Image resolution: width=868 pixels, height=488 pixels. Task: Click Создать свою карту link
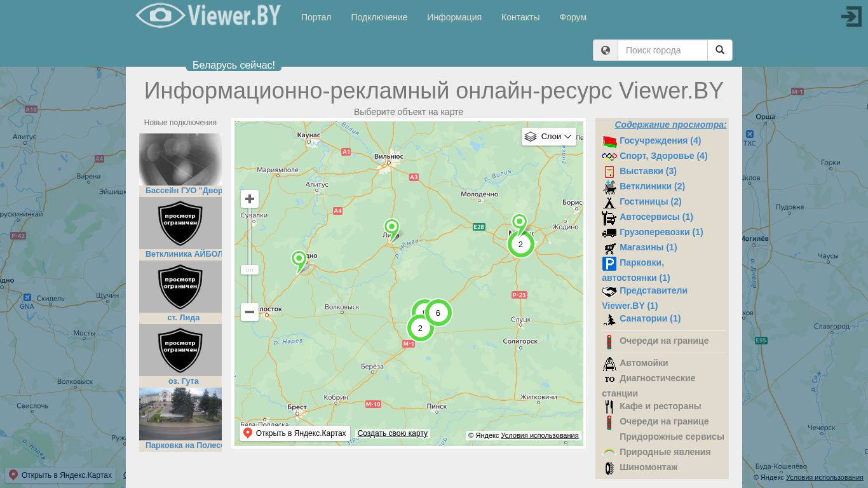392,433
